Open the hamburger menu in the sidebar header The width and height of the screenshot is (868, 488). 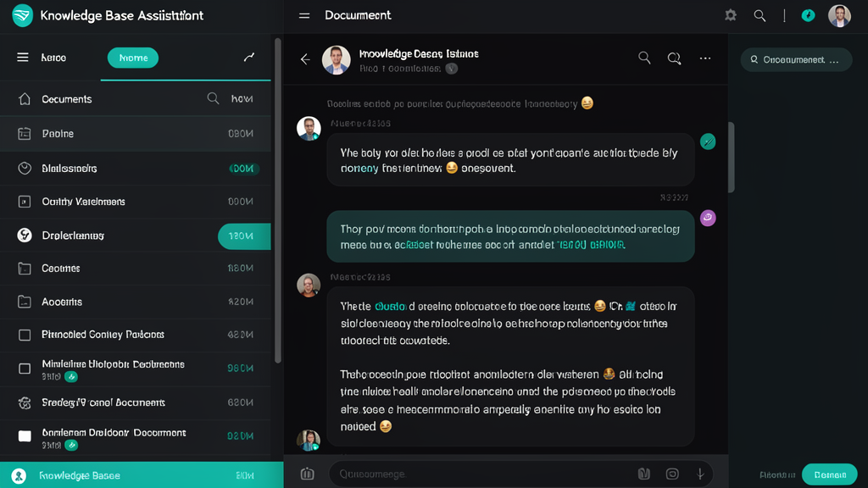pyautogui.click(x=23, y=58)
